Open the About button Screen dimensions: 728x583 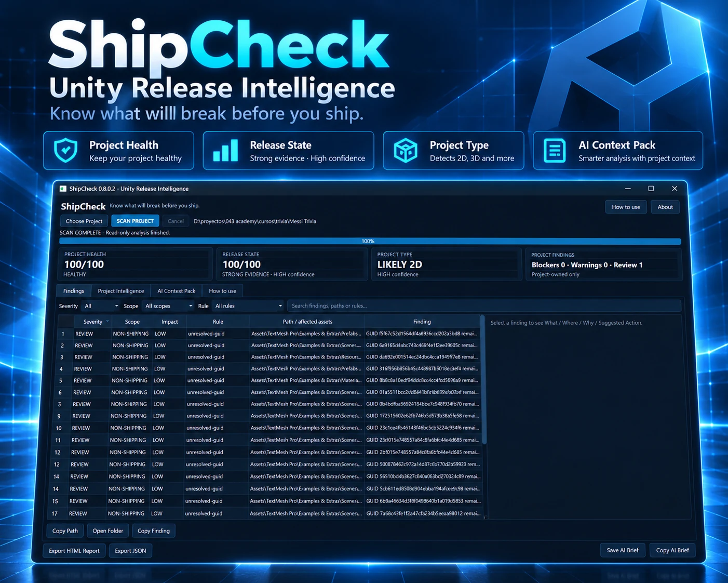pos(665,207)
